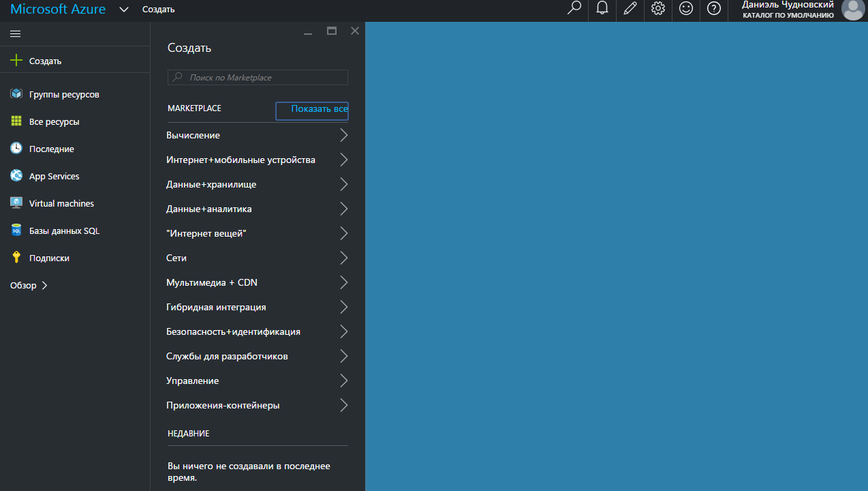This screenshot has width=868, height=491.
Task: Click the green plus Создать icon
Action: click(16, 61)
